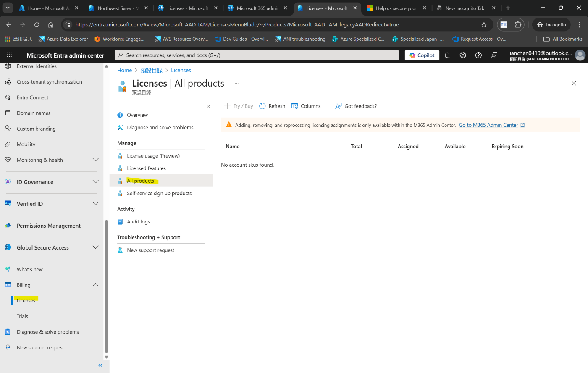Open the app launcher waffle icon

tap(9, 55)
